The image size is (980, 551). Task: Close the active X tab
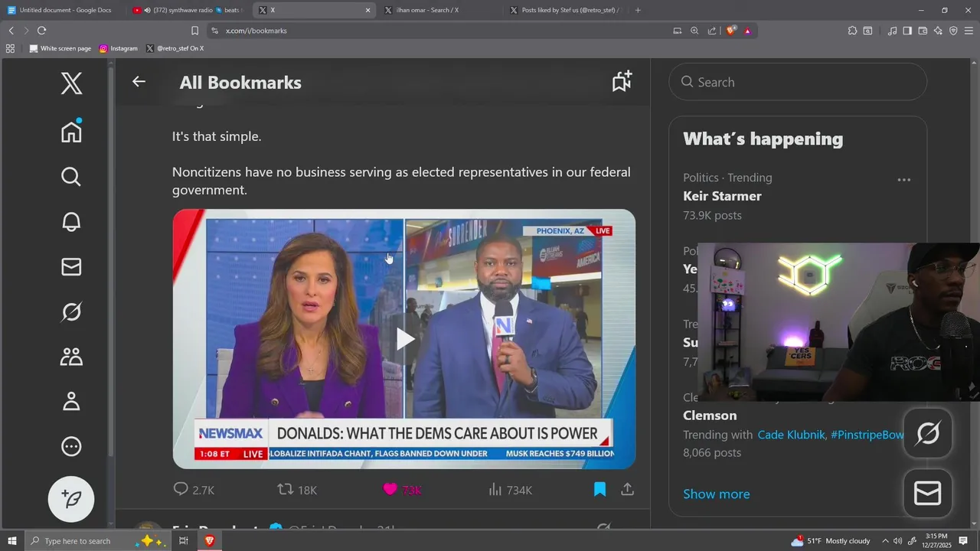click(367, 10)
